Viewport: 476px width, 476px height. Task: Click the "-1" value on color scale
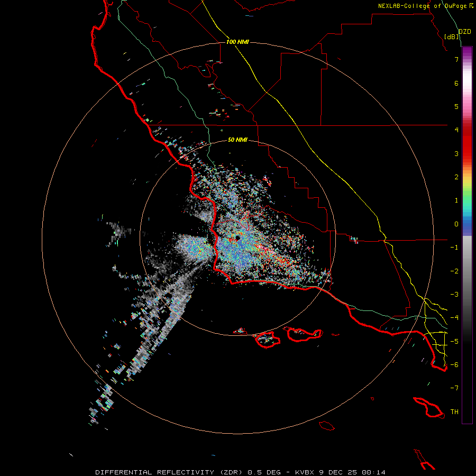point(454,247)
